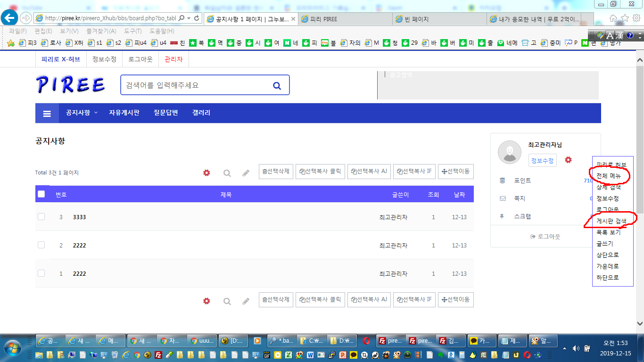
Task: Click the pencil write icon above list
Action: coord(246,173)
